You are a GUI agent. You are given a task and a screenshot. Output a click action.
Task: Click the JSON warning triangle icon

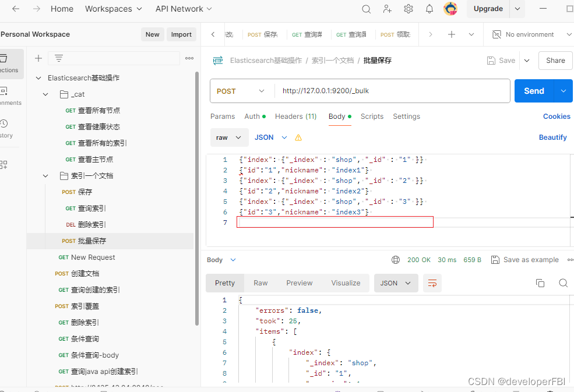298,137
